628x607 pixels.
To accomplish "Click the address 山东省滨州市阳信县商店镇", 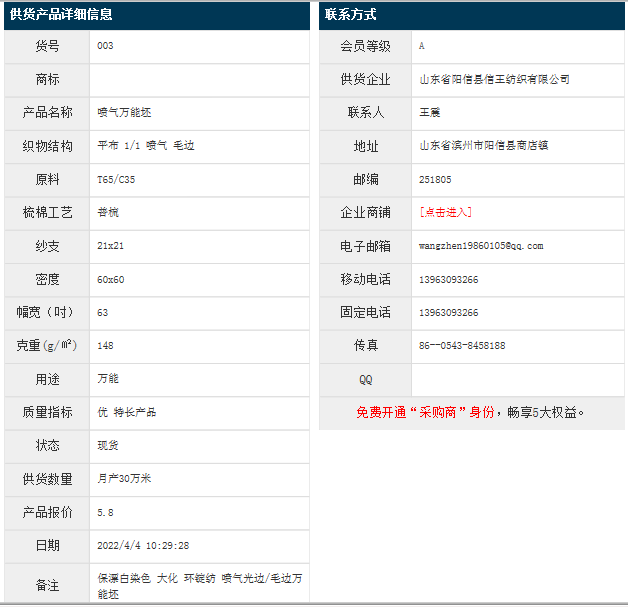I will pyautogui.click(x=484, y=145).
